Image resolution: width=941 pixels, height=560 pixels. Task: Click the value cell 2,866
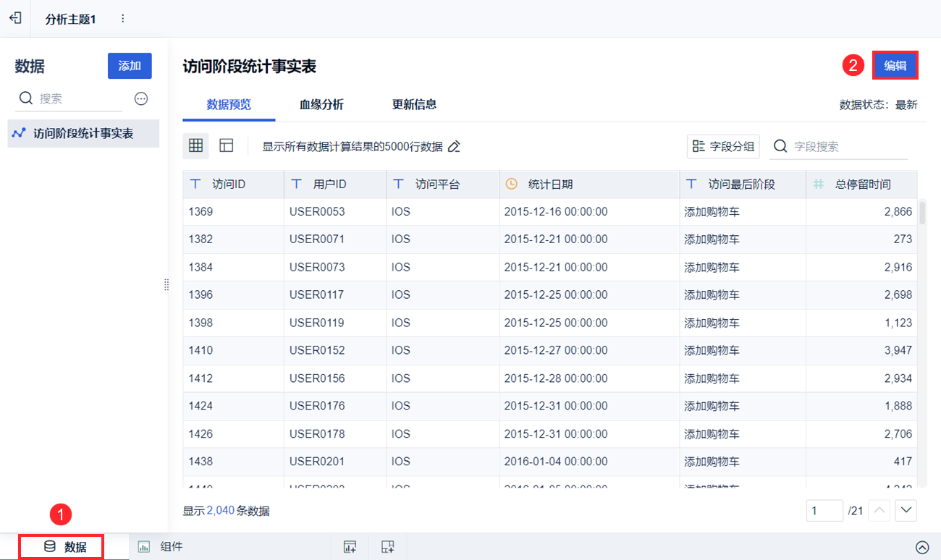pos(861,212)
